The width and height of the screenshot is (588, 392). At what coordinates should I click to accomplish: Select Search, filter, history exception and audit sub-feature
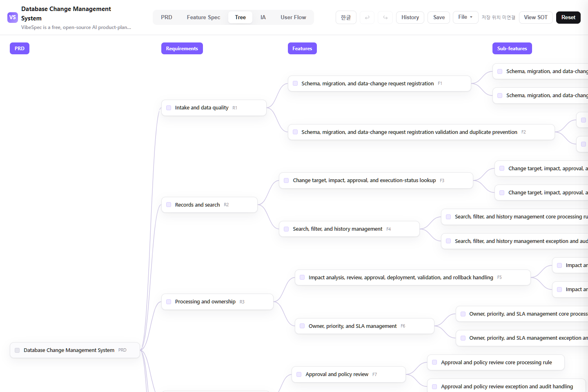[515, 241]
